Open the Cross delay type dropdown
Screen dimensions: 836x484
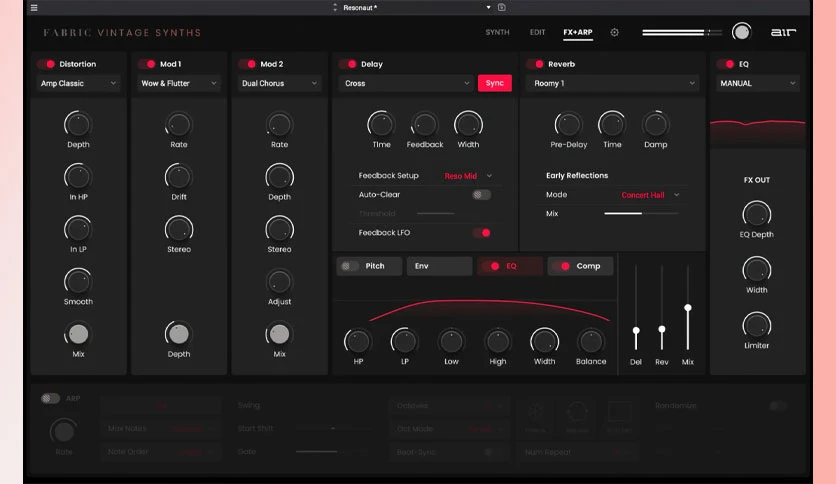click(406, 83)
